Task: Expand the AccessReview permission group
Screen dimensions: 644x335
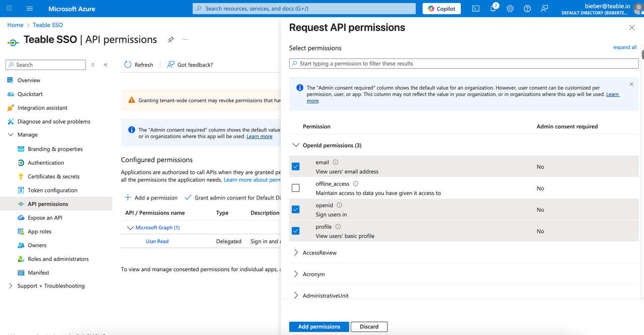Action: click(x=296, y=252)
